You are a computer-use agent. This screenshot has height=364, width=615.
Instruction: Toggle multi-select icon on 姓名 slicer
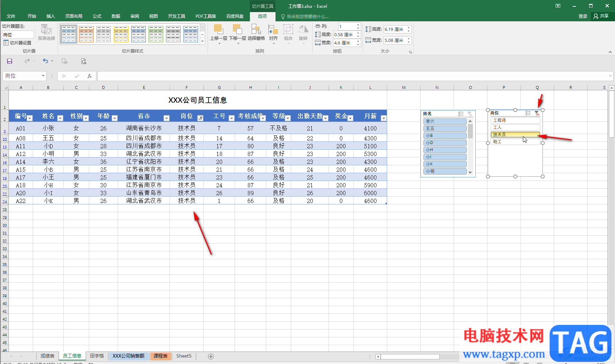(x=461, y=114)
